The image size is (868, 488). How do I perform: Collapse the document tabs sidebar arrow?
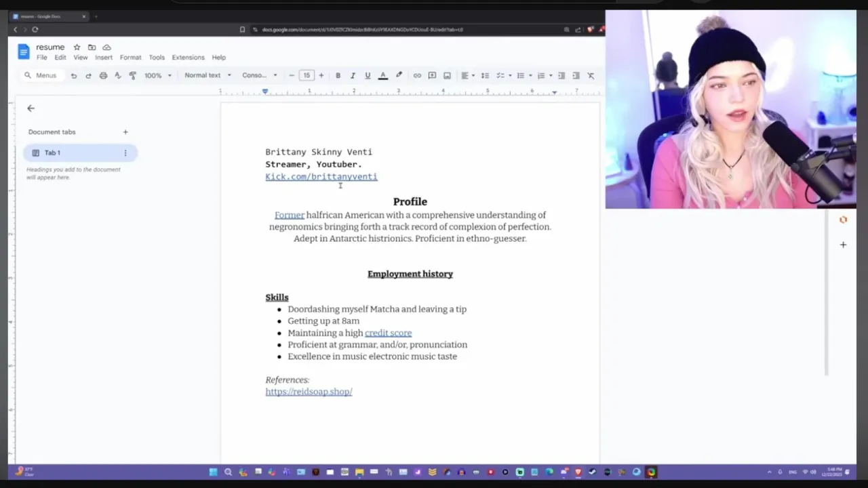click(31, 108)
